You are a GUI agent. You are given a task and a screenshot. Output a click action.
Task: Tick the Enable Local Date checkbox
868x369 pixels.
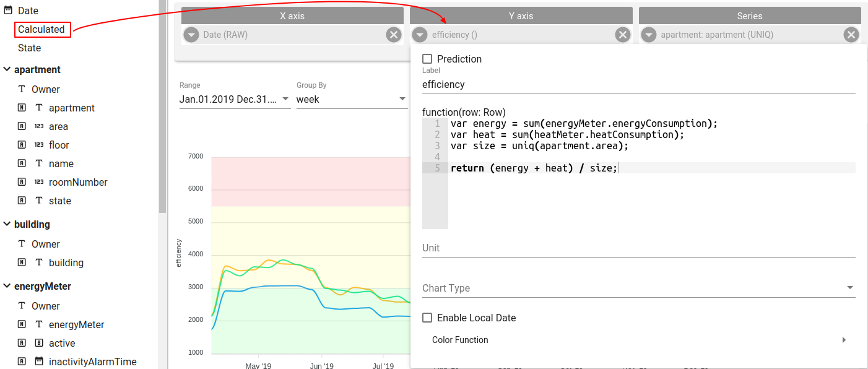pyautogui.click(x=427, y=318)
